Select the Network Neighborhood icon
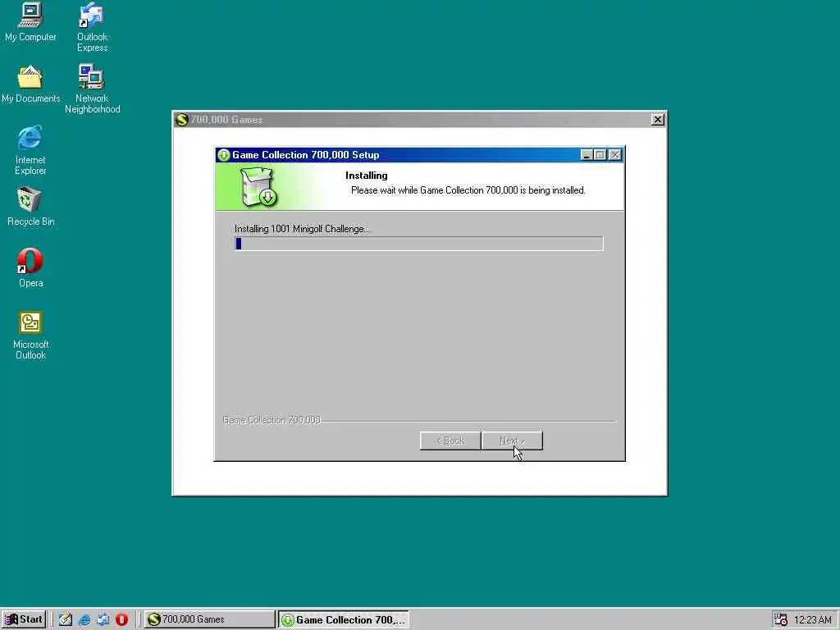 92,89
